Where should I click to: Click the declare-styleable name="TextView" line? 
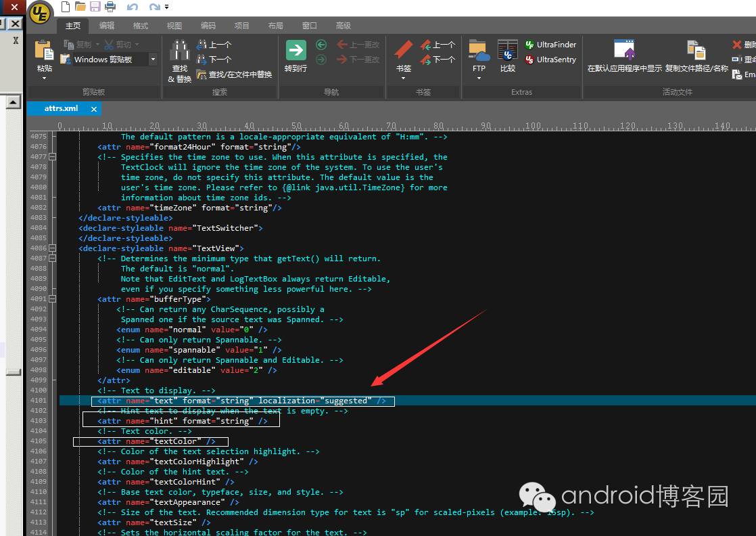(x=161, y=248)
